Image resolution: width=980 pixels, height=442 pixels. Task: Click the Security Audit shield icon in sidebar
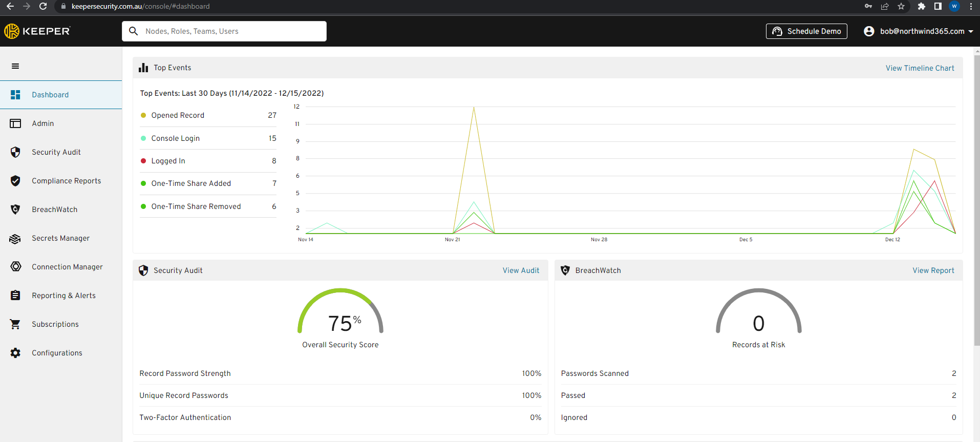click(x=15, y=152)
